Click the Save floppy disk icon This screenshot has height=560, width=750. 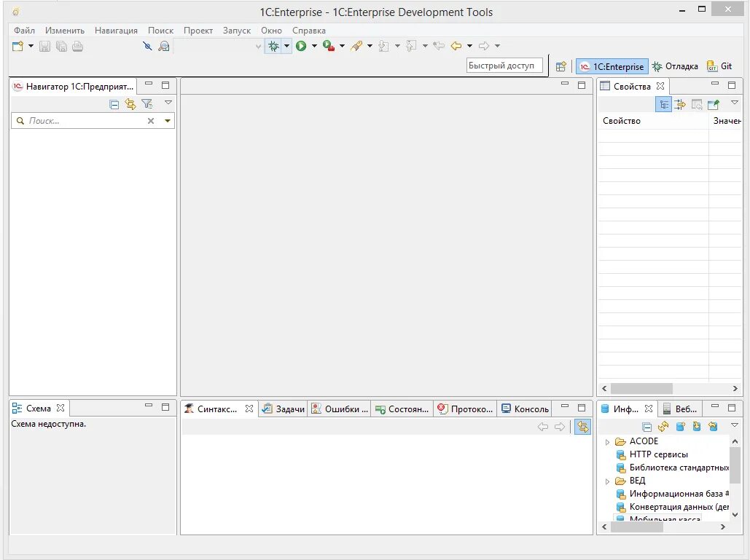[44, 47]
